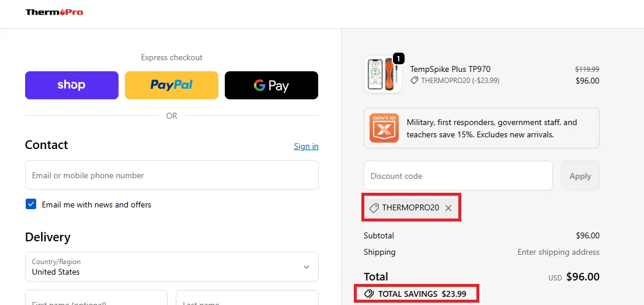
Task: Remove the THERMOPRO20 discount code
Action: click(448, 208)
